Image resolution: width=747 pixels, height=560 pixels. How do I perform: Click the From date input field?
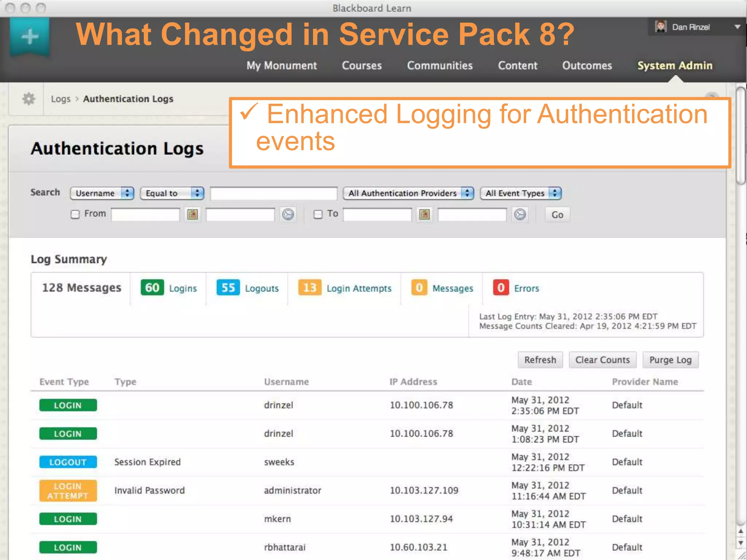(145, 214)
